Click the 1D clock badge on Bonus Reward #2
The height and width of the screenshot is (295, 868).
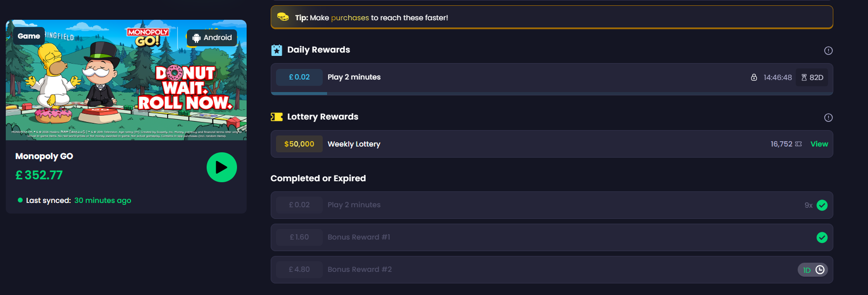pos(813,270)
